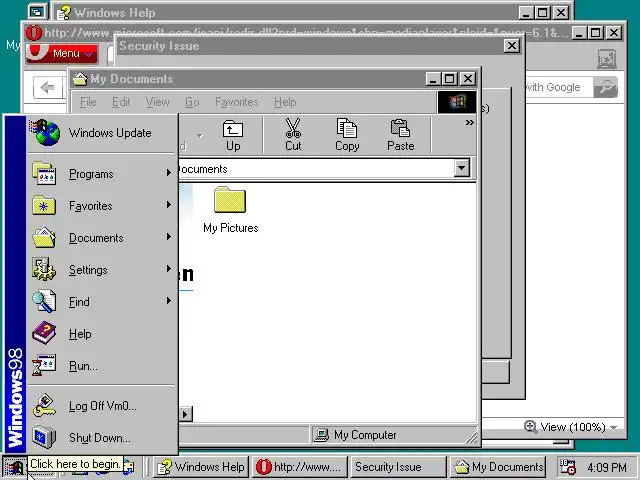Open Windows Update from Start menu
This screenshot has height=480, width=640.
(x=102, y=133)
